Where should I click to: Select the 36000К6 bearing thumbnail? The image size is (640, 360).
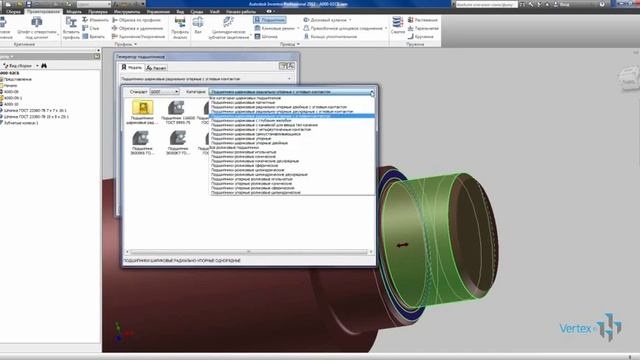coord(142,142)
